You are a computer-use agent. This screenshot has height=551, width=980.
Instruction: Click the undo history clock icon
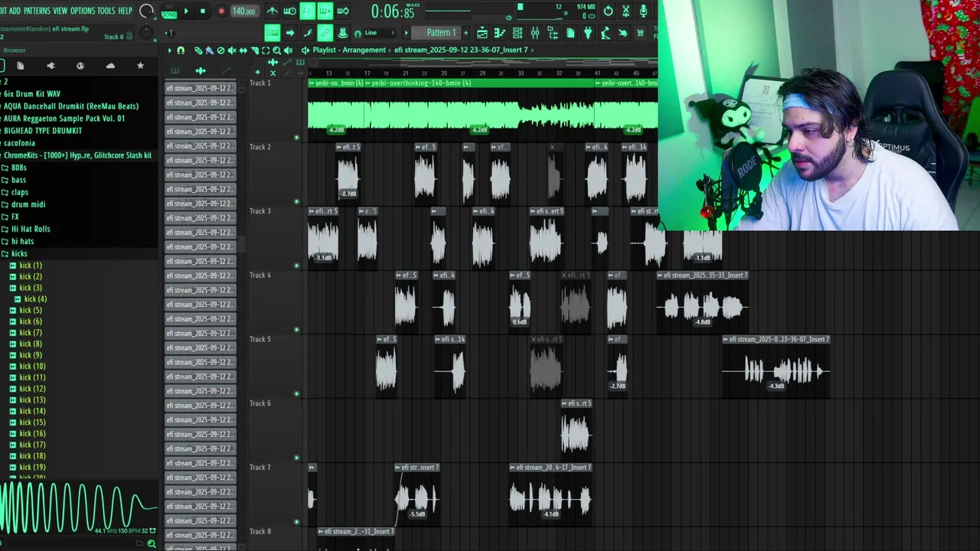coord(608,11)
